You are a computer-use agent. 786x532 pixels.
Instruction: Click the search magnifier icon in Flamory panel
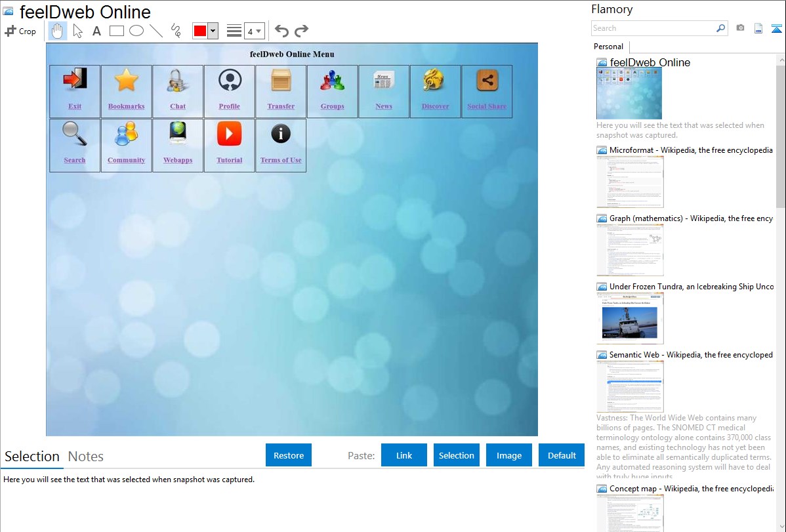tap(720, 28)
